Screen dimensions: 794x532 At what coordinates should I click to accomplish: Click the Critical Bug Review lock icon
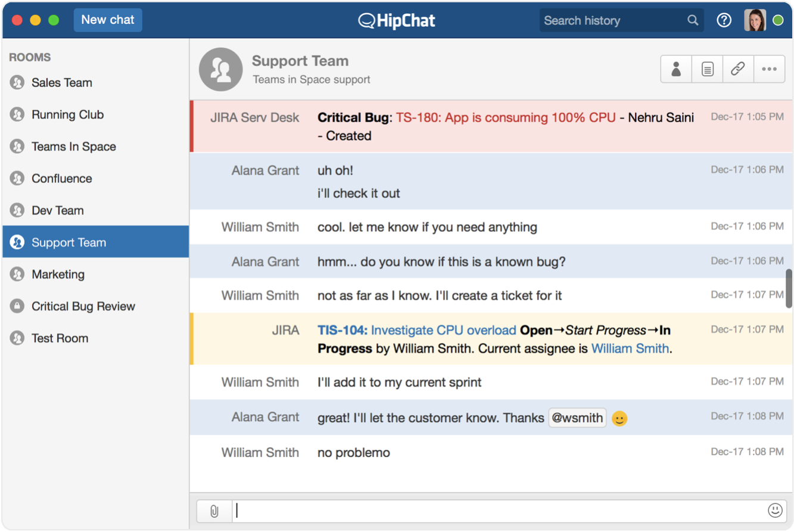tap(17, 306)
